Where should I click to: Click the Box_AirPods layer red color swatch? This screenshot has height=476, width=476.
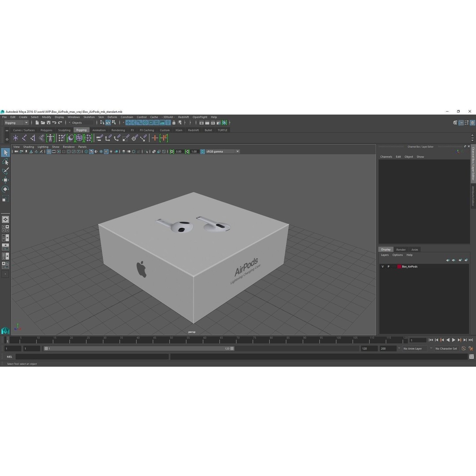point(399,267)
